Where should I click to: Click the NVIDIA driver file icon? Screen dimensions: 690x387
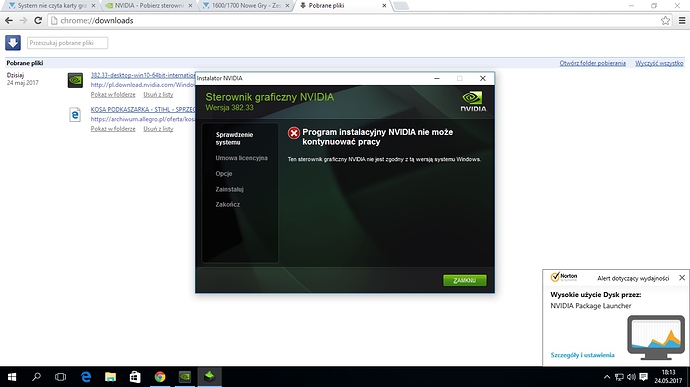coord(75,80)
